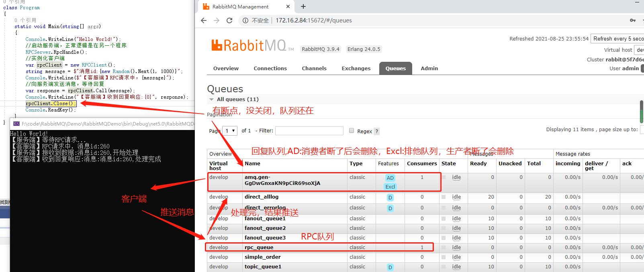
Task: Open the amq.gen-GgDwGnxaKN9pCiR69soXjA queue
Action: point(282,180)
